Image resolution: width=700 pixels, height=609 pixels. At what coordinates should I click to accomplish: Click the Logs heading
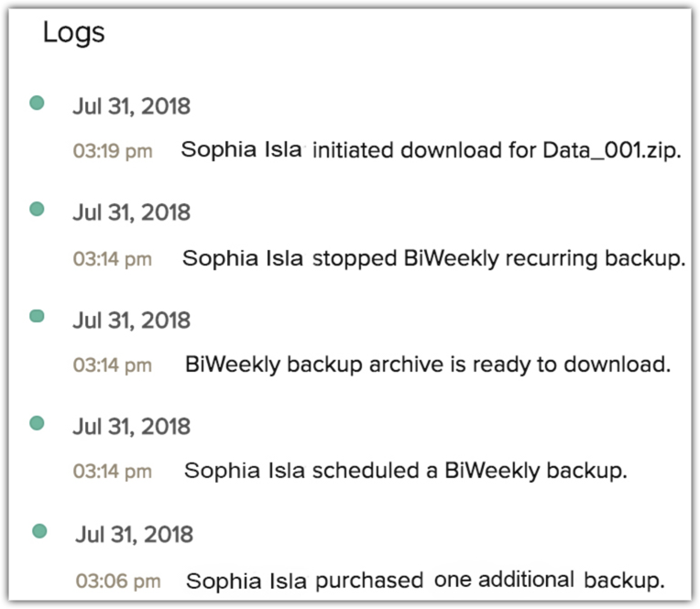pyautogui.click(x=74, y=33)
